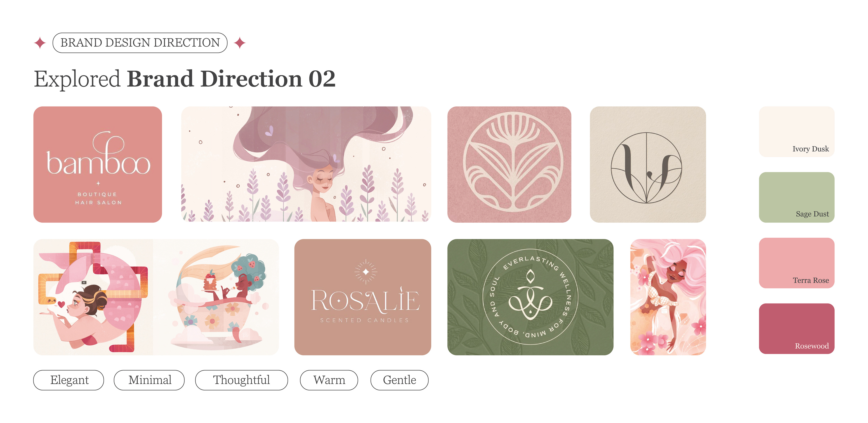
Task: Select the girl blowing kiss illustration
Action: pos(93,297)
